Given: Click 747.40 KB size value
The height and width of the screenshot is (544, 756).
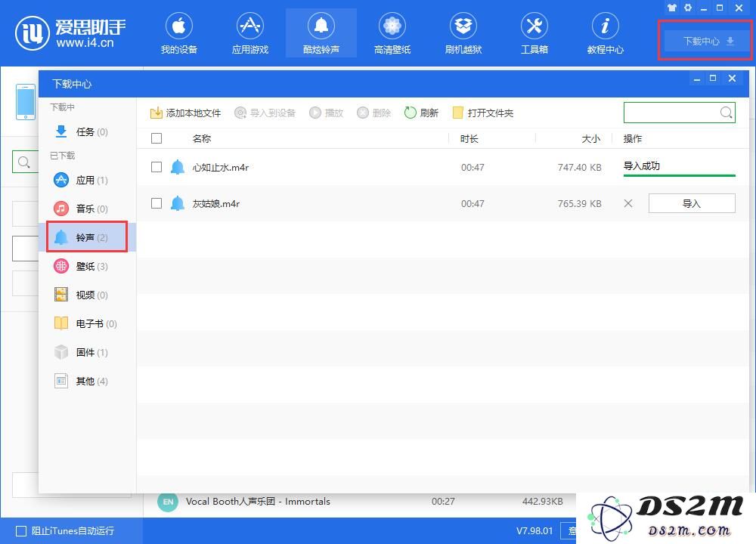Looking at the screenshot, I should (580, 167).
